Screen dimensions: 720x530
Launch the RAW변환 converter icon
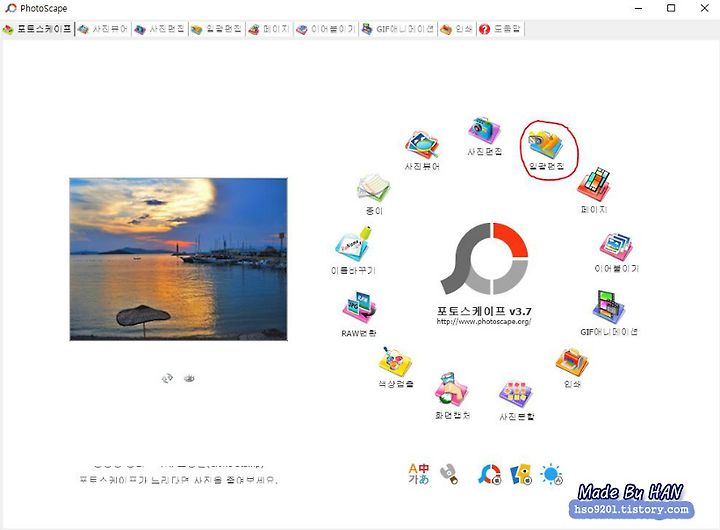[x=359, y=315]
